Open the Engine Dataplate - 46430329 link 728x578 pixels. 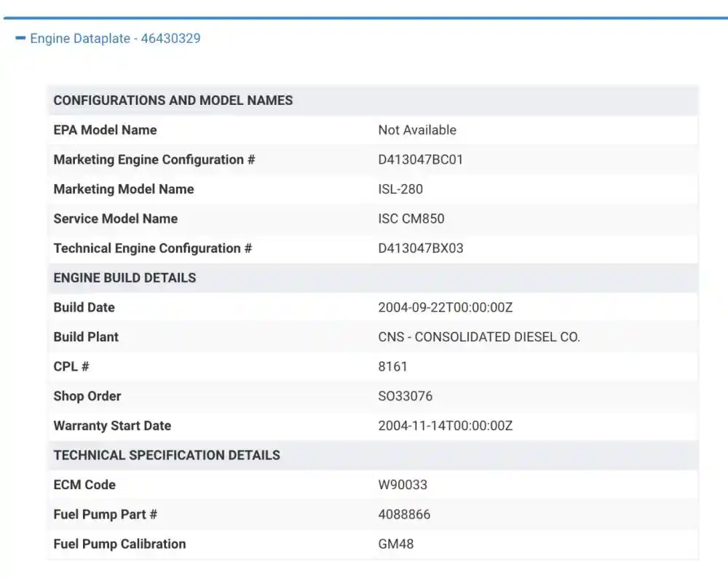point(115,39)
